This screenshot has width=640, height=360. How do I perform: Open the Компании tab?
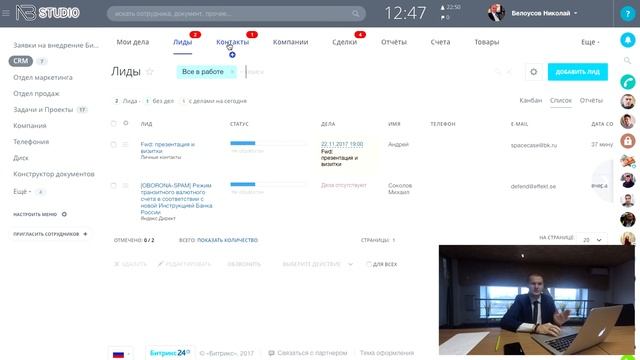click(290, 42)
